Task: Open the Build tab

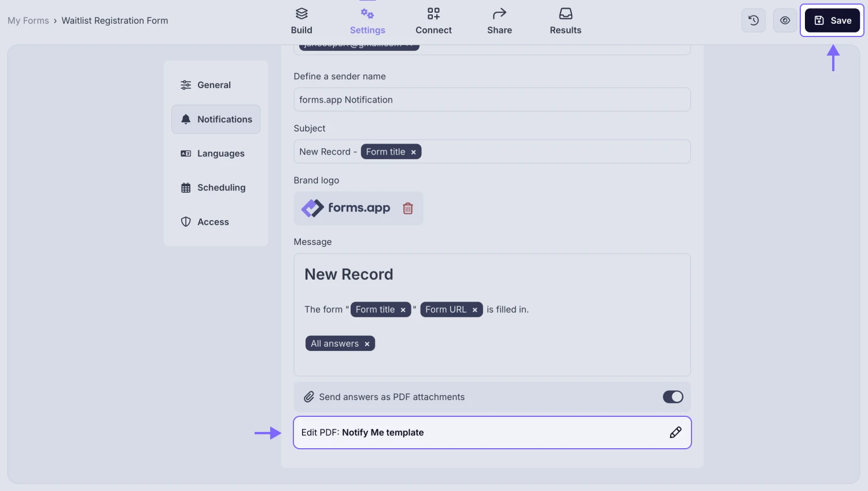Action: tap(301, 21)
